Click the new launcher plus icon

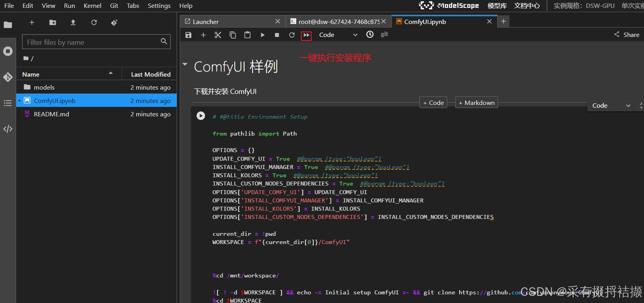(x=32, y=22)
